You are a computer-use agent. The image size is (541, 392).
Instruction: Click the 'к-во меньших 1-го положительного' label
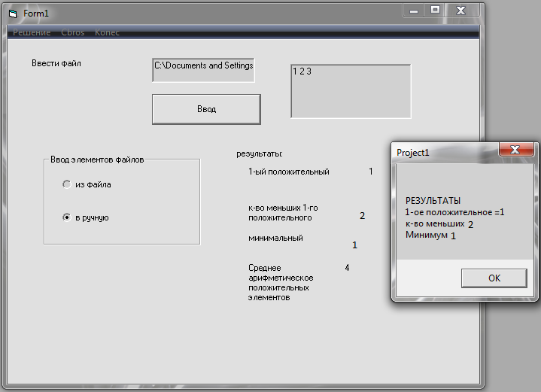(x=283, y=213)
